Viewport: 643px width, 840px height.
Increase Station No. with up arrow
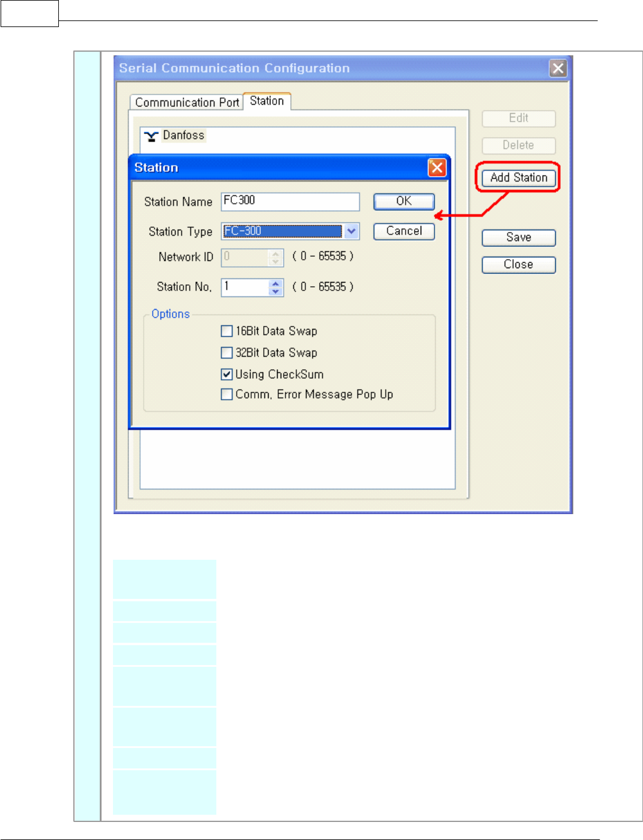[x=276, y=283]
